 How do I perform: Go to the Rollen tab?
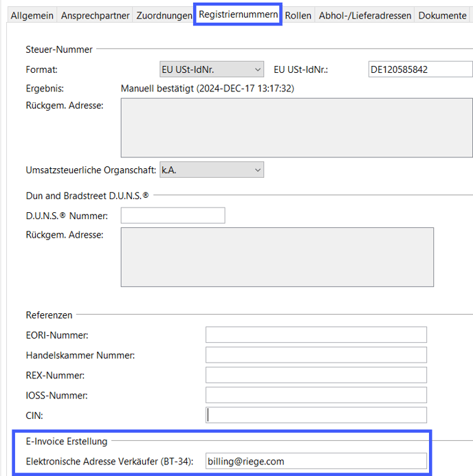298,15
